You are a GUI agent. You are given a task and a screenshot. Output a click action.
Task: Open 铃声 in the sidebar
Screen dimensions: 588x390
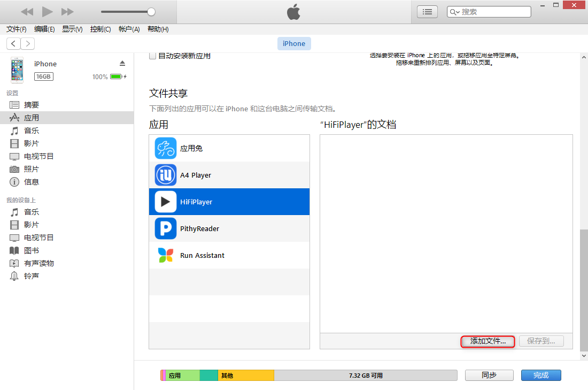click(x=32, y=276)
